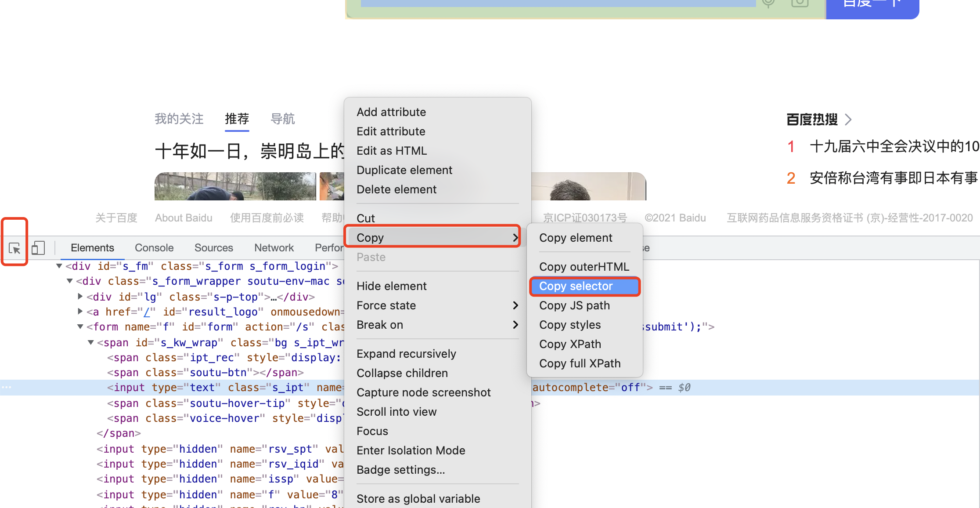Collapse the s_kw_wrap span node

click(90, 342)
